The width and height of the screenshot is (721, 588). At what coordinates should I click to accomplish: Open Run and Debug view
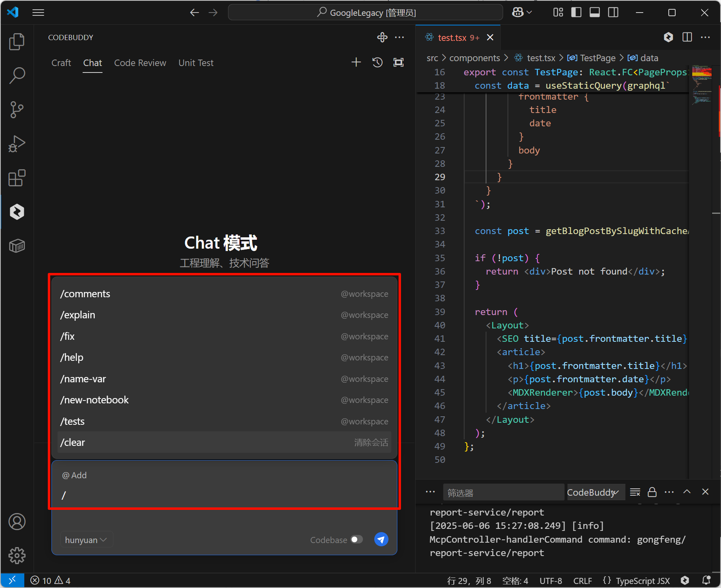click(17, 144)
